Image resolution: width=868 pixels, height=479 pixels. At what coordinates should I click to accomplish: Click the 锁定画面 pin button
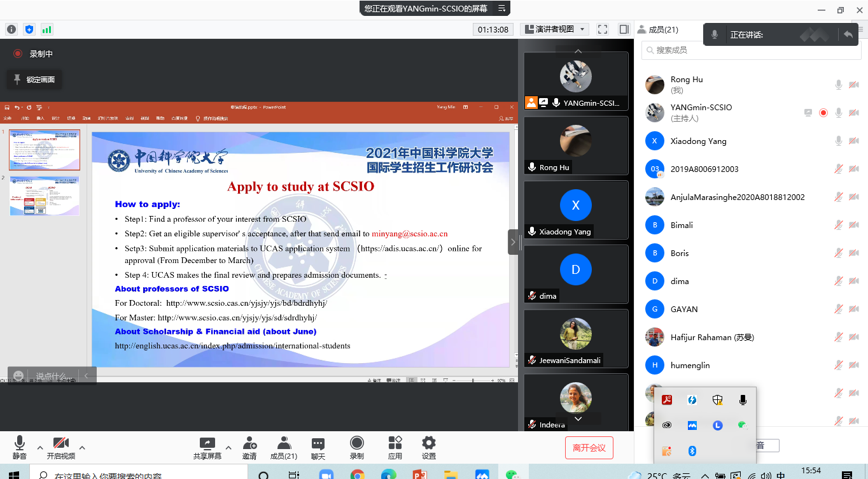coord(34,80)
